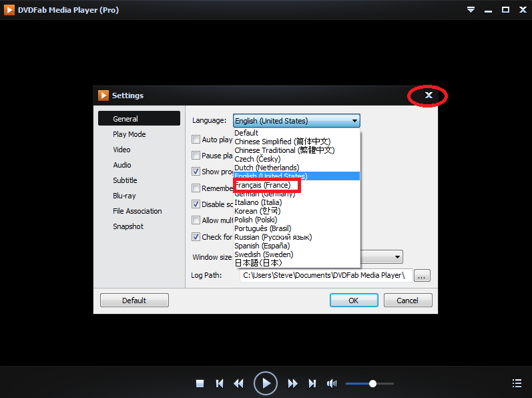Screen dimensions: 532x398
Task: Open the File Association settings section
Action: point(138,211)
